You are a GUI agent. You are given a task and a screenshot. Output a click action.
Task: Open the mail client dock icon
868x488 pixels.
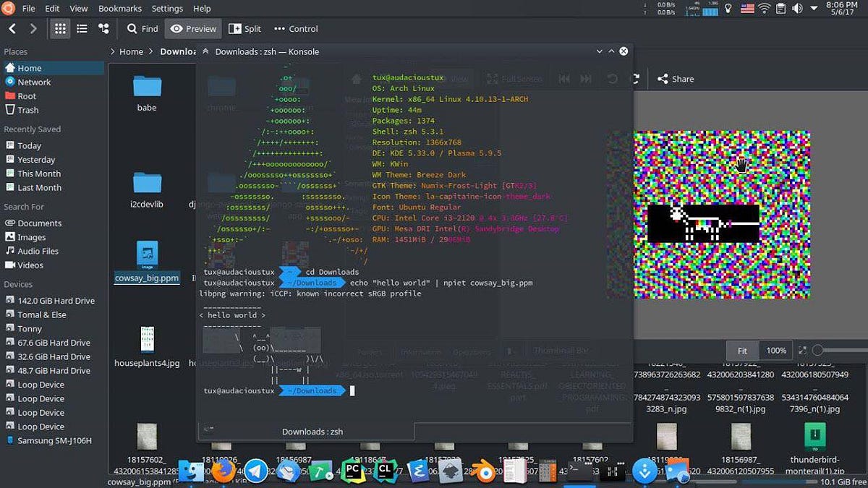tap(288, 471)
